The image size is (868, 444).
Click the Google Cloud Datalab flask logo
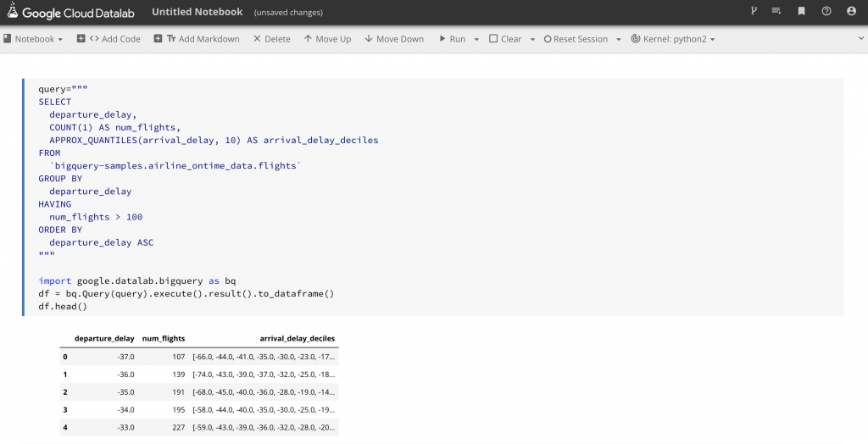click(x=12, y=10)
